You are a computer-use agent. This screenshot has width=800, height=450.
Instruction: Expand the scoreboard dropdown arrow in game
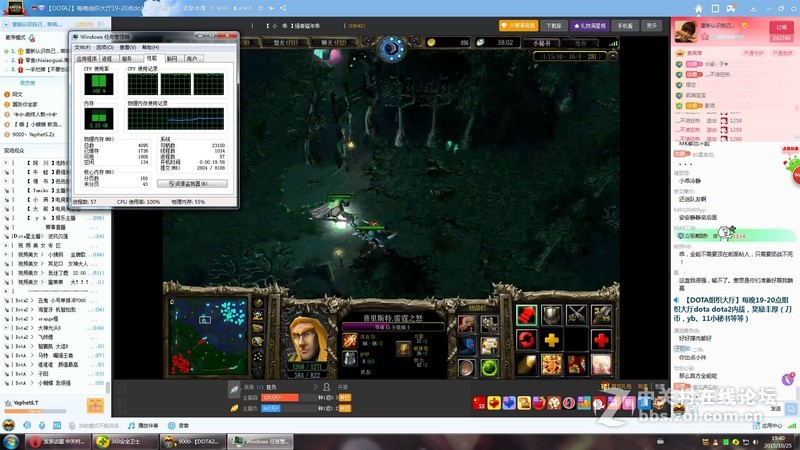(x=613, y=56)
